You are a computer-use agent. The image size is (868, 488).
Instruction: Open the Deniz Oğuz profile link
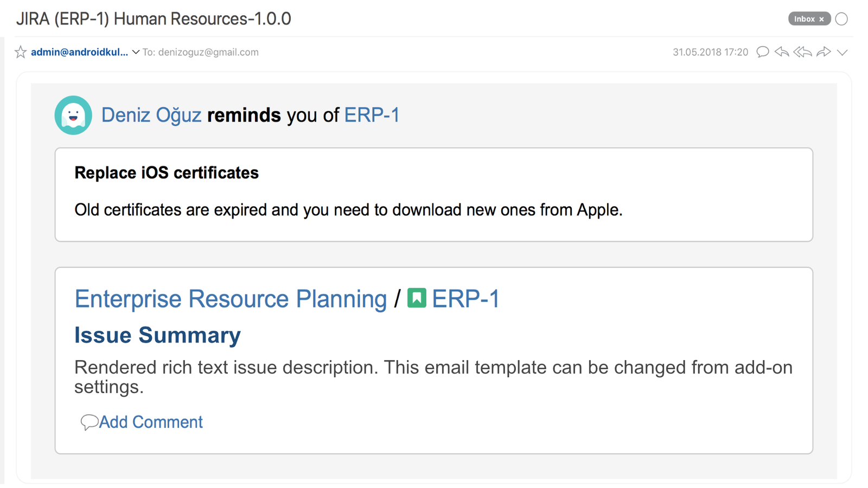[151, 115]
